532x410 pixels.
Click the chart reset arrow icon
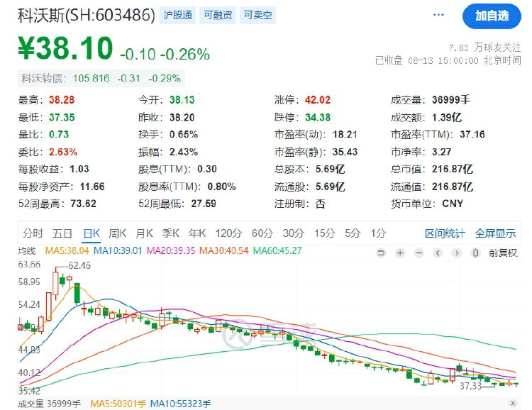[x=381, y=253]
